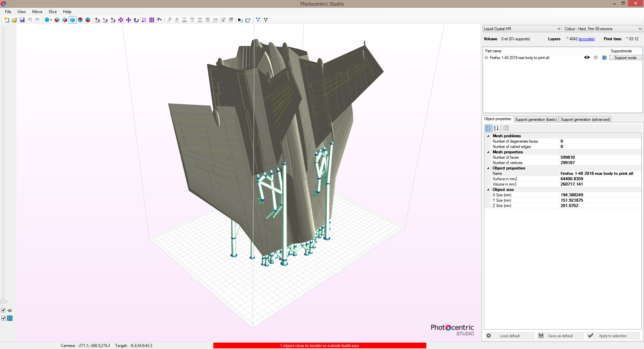Click the Load default button
644x349 pixels.
pos(510,336)
